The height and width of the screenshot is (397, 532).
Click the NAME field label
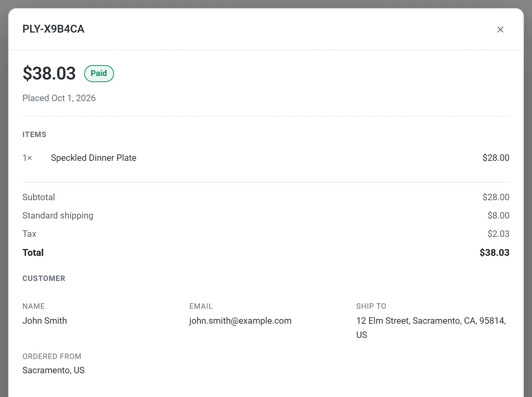[x=34, y=306]
